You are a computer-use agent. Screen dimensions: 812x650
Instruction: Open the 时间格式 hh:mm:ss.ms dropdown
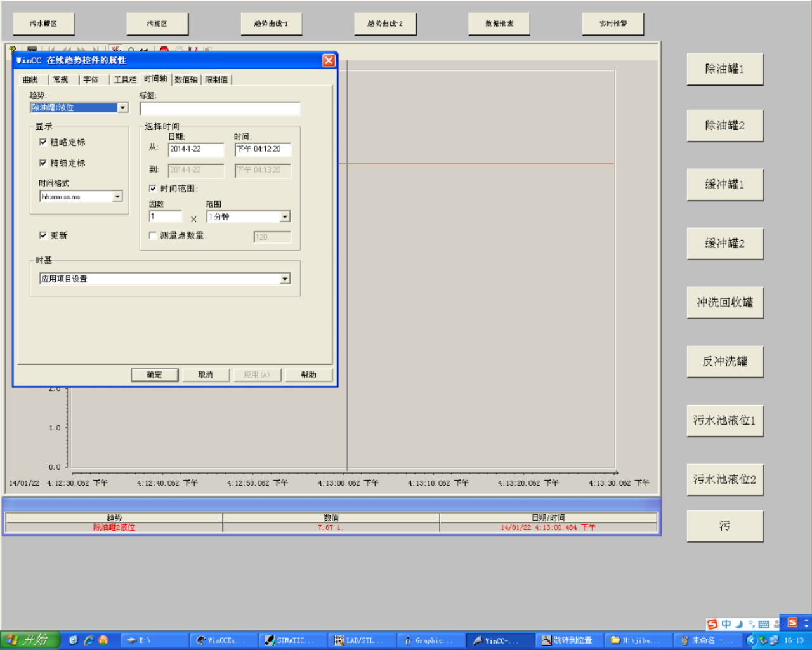117,197
